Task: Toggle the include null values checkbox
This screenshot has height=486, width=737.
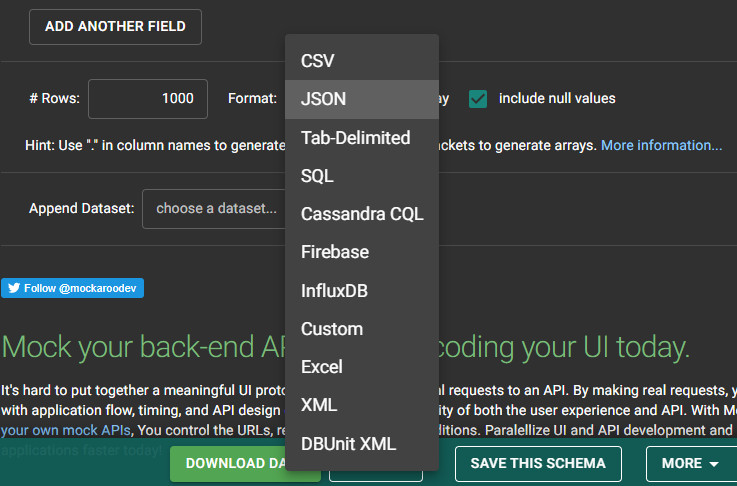Action: (x=478, y=99)
